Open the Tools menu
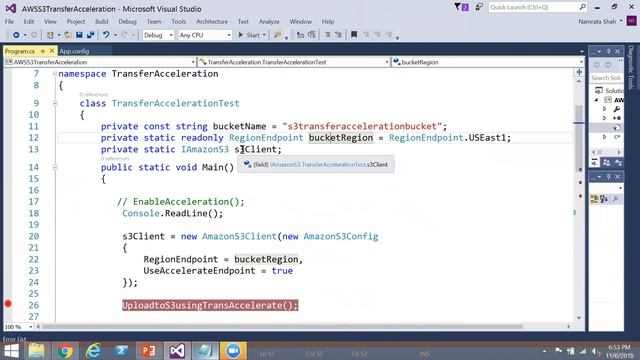The height and width of the screenshot is (360, 640). (178, 22)
